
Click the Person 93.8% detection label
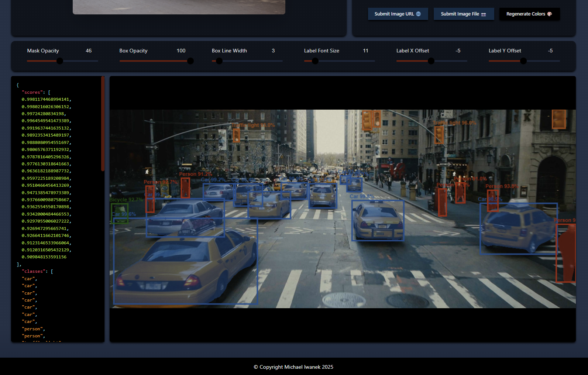tap(502, 186)
